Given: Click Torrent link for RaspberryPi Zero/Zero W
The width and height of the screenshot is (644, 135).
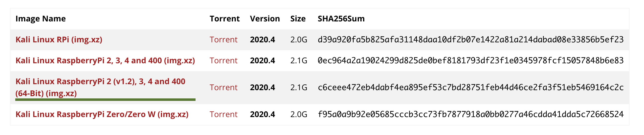Looking at the screenshot, I should click(223, 114).
